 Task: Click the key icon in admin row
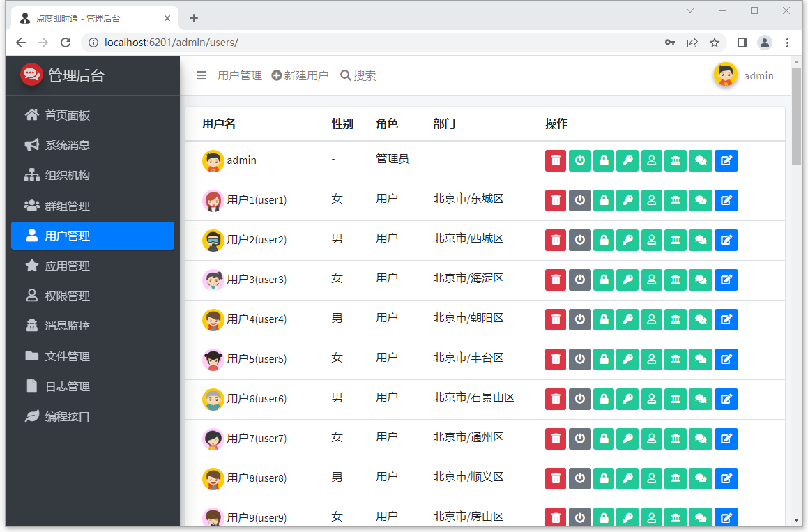[627, 160]
